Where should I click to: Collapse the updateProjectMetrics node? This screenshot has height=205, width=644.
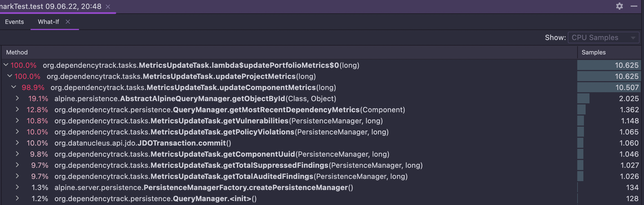[x=10, y=76]
